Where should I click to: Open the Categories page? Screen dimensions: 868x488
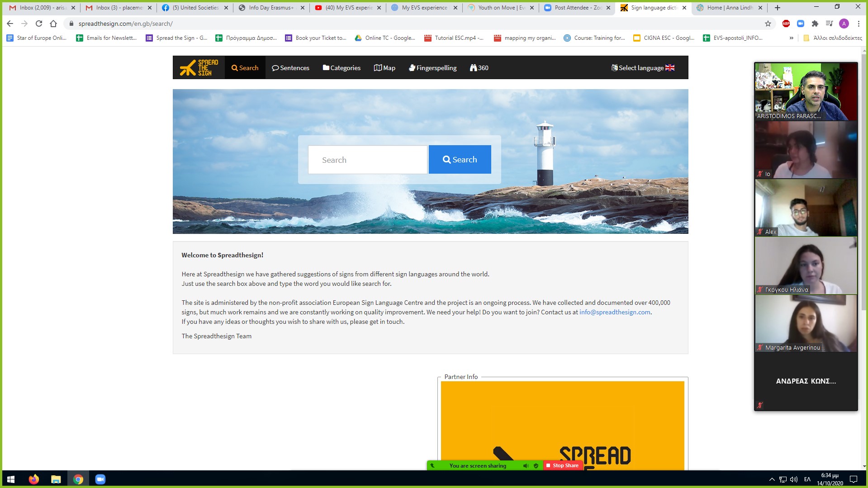[342, 68]
